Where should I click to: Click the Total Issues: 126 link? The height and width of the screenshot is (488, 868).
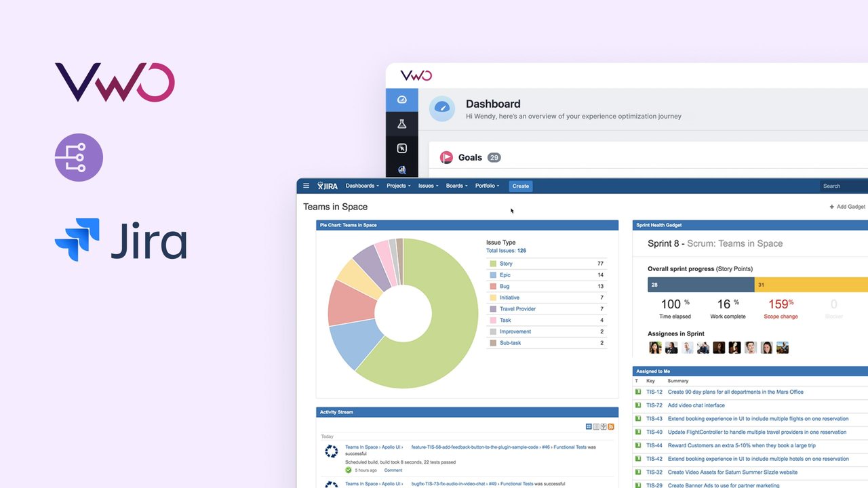tap(506, 251)
